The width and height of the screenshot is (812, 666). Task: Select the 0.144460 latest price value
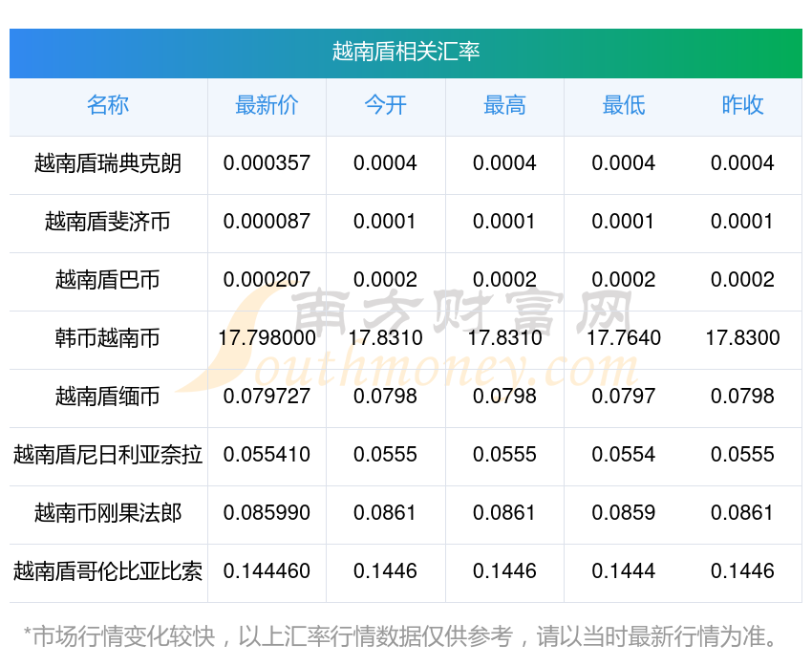(x=267, y=571)
